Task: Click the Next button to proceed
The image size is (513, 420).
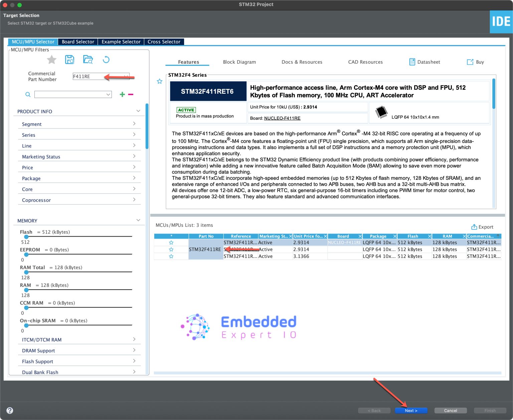Action: tap(411, 410)
